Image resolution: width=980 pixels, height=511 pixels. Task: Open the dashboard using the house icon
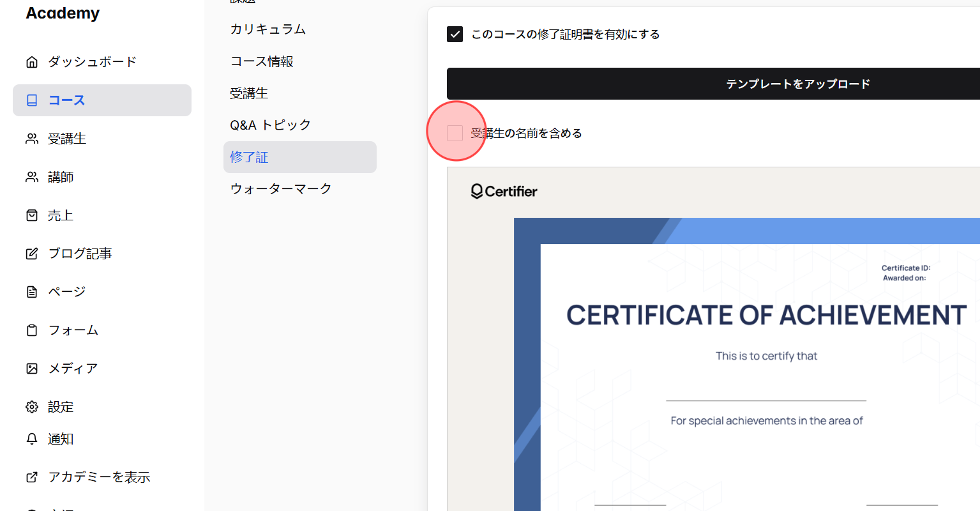tap(31, 61)
